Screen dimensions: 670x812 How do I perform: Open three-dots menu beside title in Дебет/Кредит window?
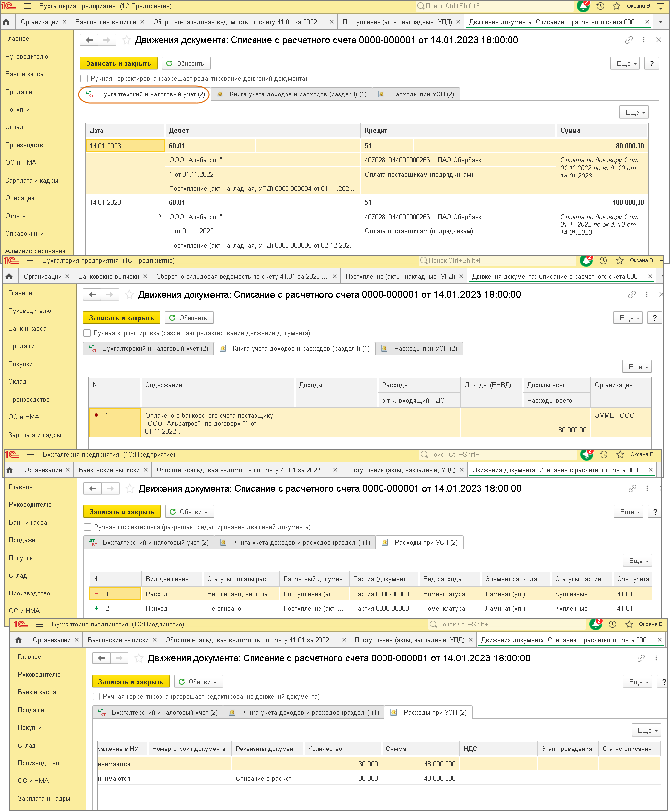(x=644, y=40)
